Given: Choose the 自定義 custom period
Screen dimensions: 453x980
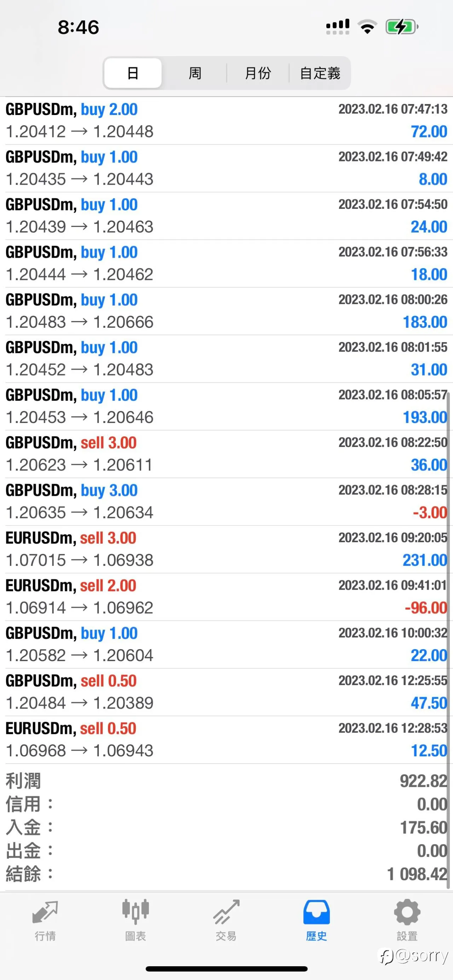Looking at the screenshot, I should [320, 73].
